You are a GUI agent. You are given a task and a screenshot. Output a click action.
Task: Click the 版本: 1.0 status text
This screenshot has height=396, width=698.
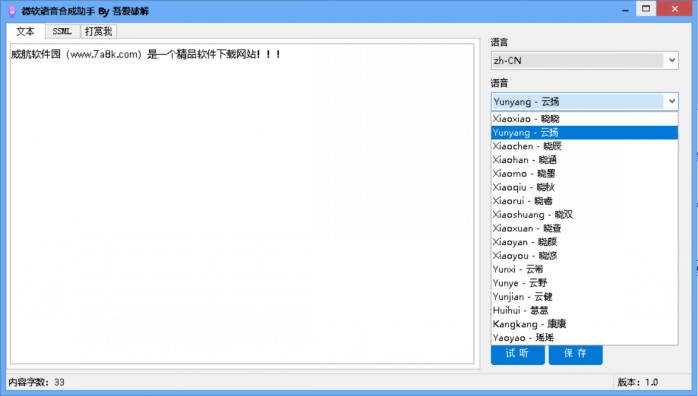pos(637,382)
